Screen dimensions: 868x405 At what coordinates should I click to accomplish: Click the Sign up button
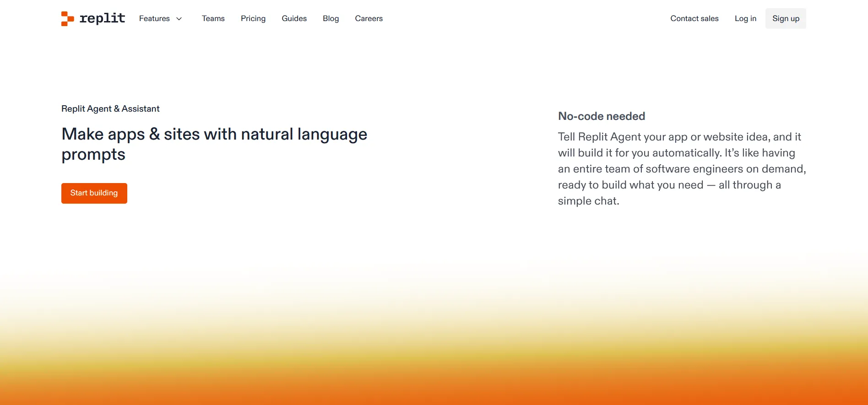786,19
